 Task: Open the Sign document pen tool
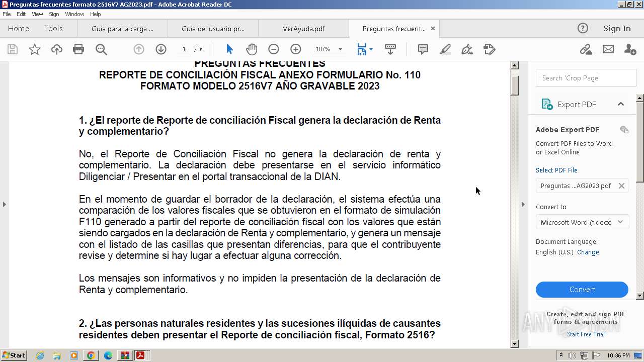(467, 49)
